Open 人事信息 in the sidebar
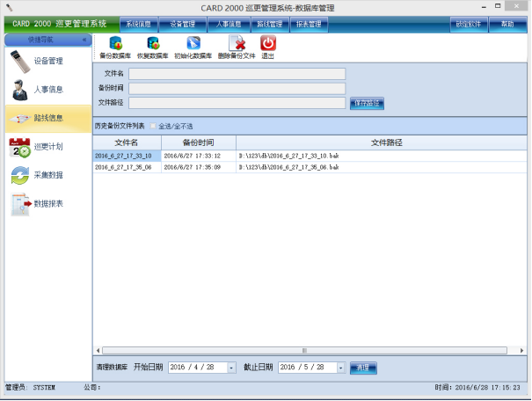This screenshot has height=401, width=532. (48, 90)
